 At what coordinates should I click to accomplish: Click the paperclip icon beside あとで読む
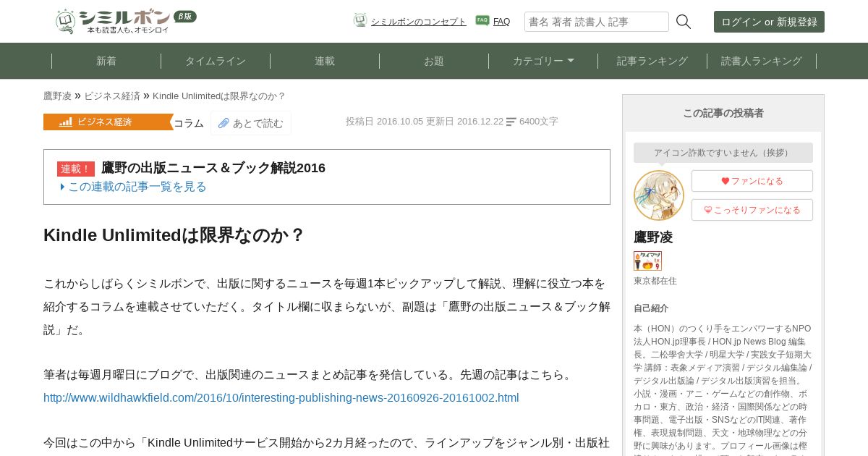(224, 123)
